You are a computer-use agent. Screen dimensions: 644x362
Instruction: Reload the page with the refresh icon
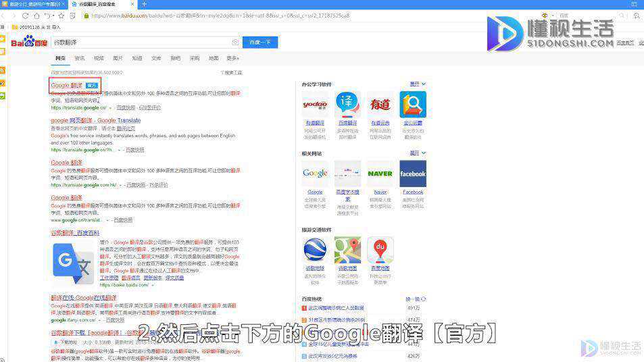point(26,16)
